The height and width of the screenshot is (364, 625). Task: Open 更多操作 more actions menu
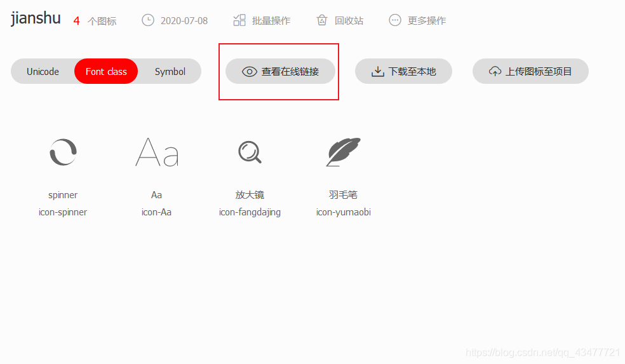pyautogui.click(x=426, y=21)
